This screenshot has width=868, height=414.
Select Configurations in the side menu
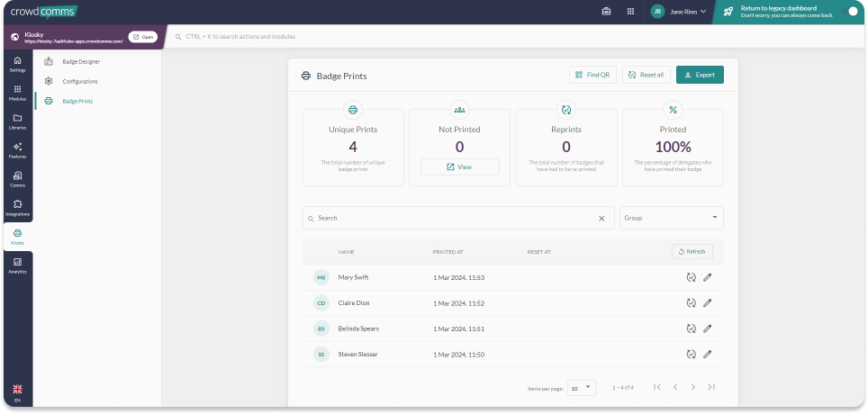coord(80,81)
